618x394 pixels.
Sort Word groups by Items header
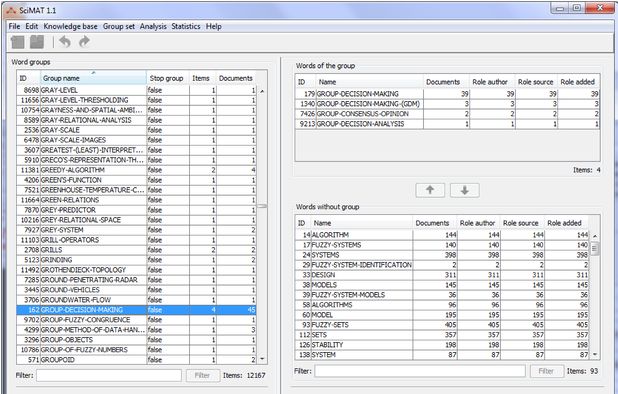pos(202,78)
